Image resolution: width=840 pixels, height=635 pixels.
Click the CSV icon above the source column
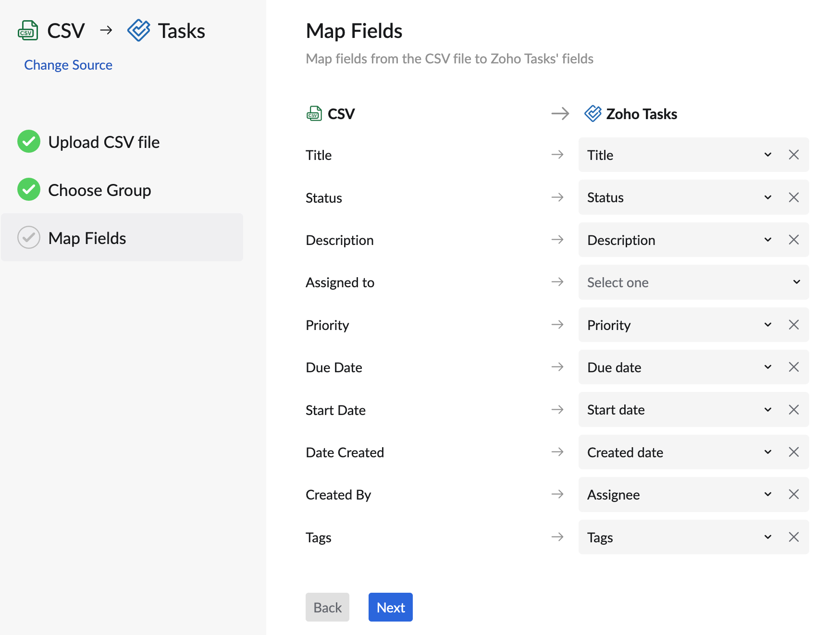[x=314, y=114]
